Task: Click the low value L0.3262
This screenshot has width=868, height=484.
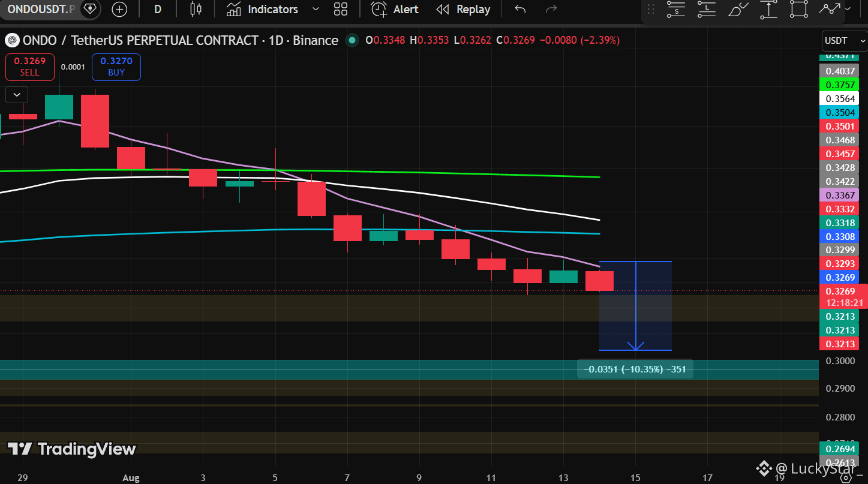Action: point(472,41)
